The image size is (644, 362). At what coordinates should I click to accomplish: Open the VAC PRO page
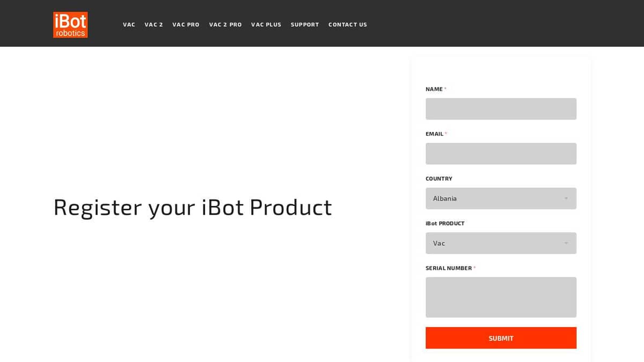coord(186,24)
